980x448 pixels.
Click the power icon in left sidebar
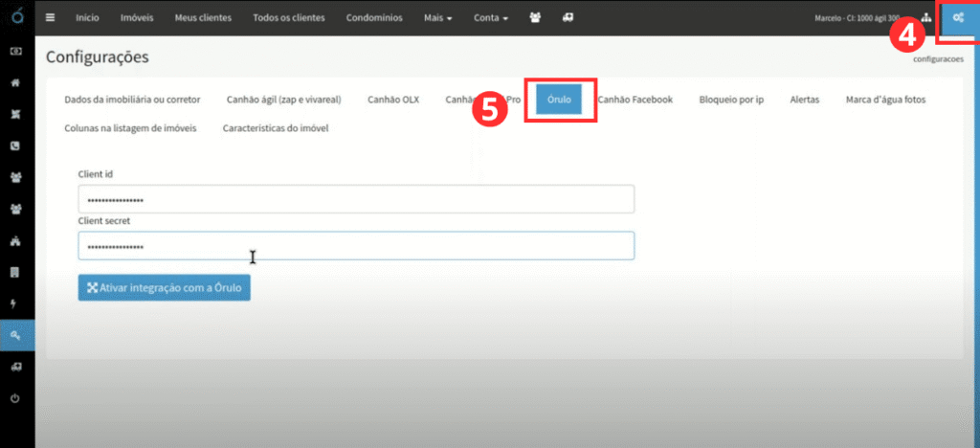(x=15, y=397)
